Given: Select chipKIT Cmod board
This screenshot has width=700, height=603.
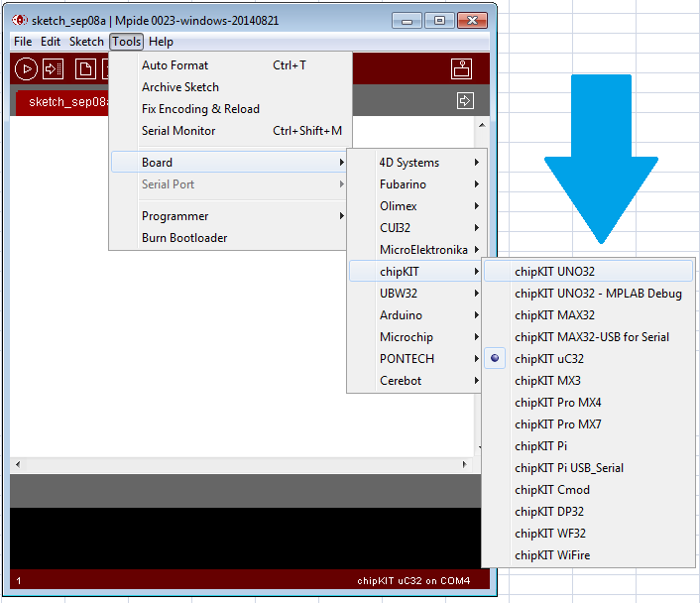Looking at the screenshot, I should point(588,490).
